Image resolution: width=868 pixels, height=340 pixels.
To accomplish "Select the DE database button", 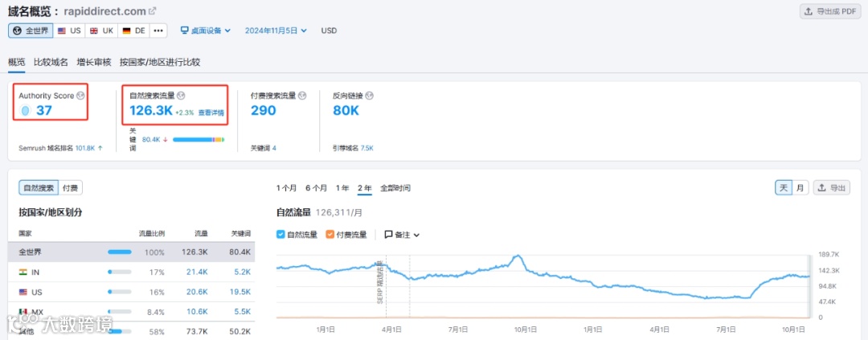I will [133, 31].
